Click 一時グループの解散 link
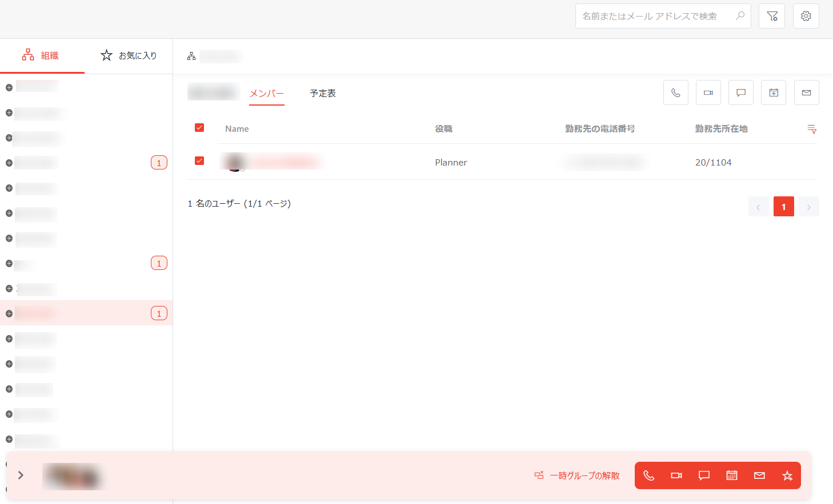The image size is (833, 504). tap(577, 475)
